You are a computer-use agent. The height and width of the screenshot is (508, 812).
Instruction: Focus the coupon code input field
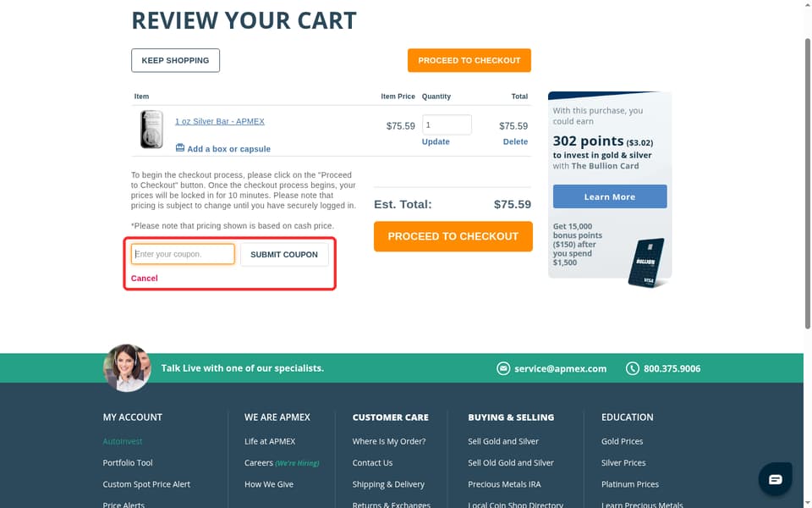183,254
